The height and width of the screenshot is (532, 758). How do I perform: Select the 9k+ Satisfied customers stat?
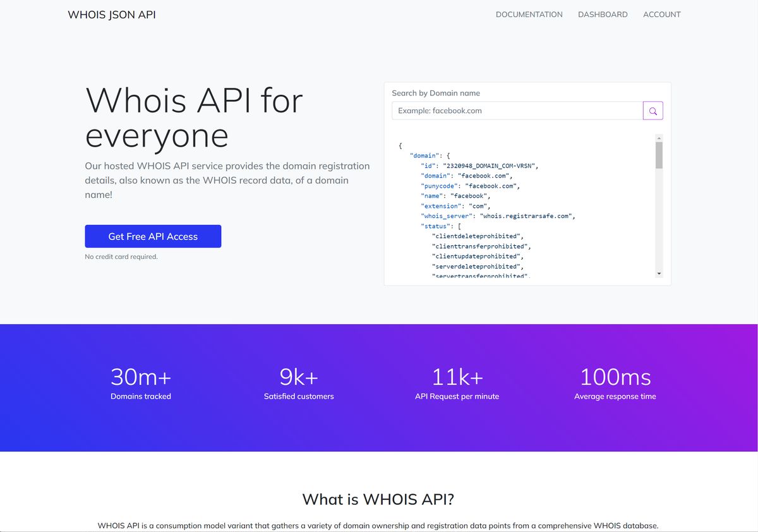click(299, 384)
